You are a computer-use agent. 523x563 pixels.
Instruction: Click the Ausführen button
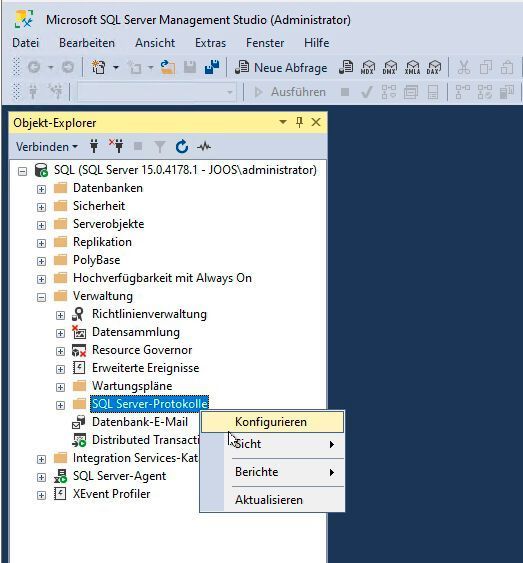click(x=290, y=92)
